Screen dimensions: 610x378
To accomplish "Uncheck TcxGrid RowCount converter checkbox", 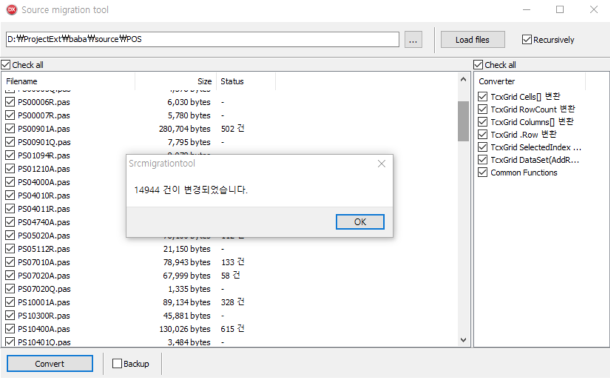I will 483,109.
